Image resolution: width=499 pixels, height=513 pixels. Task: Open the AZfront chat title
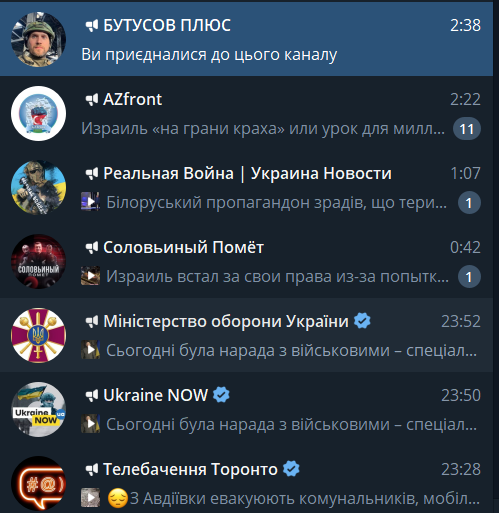click(x=132, y=99)
